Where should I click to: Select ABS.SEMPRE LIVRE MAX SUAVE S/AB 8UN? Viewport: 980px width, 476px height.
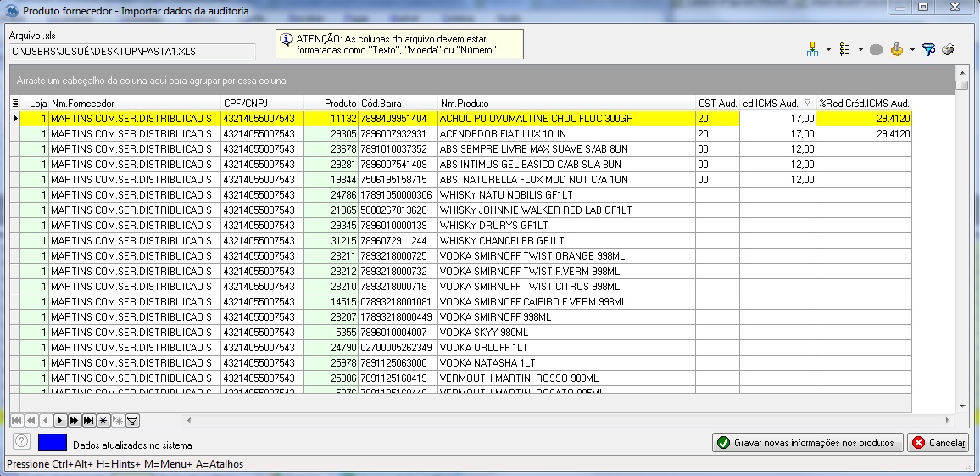coord(566,148)
